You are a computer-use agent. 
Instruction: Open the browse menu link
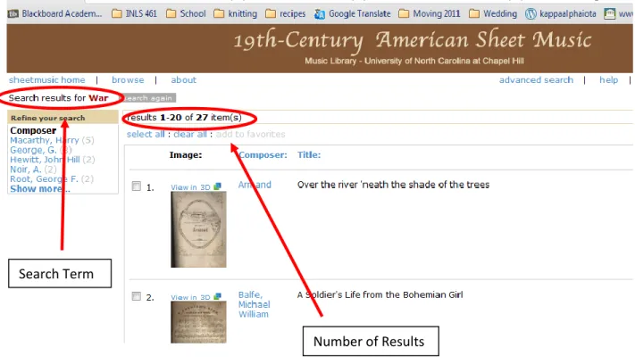pos(128,80)
